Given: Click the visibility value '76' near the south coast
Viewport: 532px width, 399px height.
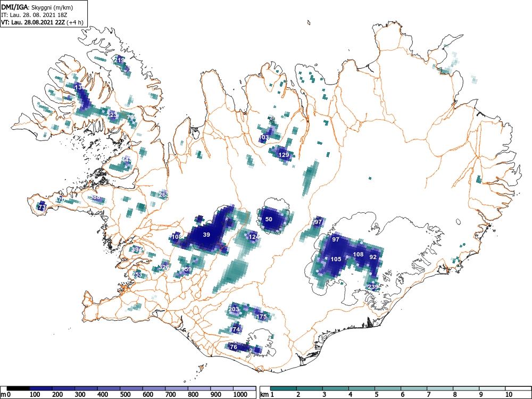Looking at the screenshot, I should [x=234, y=347].
